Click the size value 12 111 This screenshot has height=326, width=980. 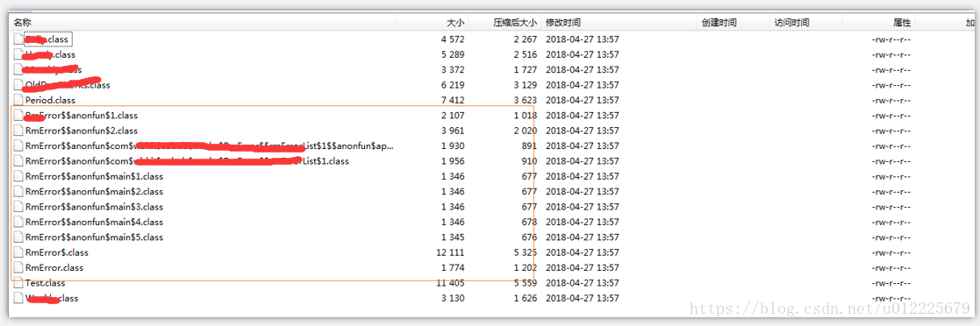[450, 252]
